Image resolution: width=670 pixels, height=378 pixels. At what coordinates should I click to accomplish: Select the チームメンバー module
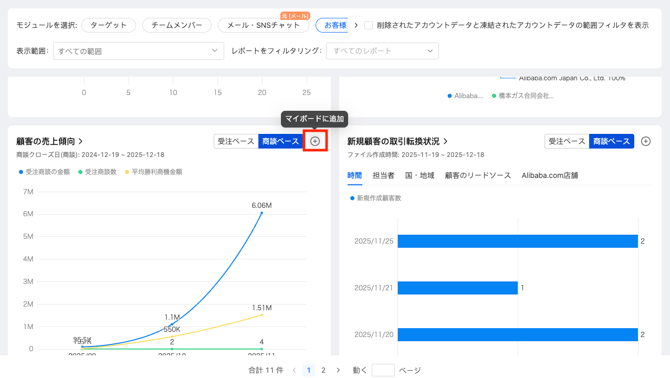177,25
